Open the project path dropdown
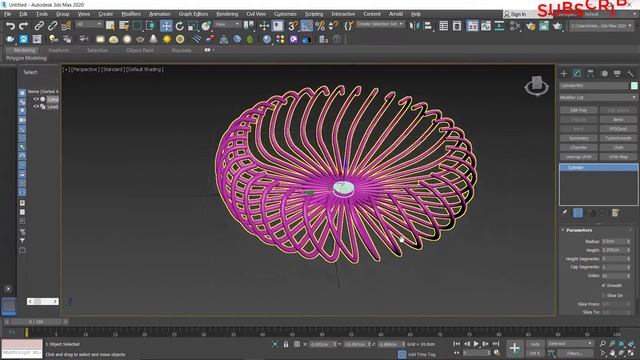The width and height of the screenshot is (640, 360). pyautogui.click(x=601, y=26)
